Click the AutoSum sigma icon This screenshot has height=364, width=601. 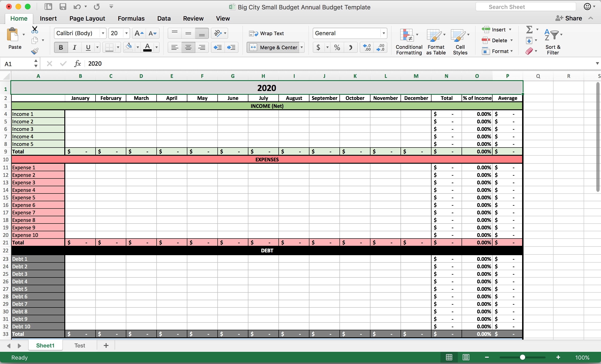529,30
